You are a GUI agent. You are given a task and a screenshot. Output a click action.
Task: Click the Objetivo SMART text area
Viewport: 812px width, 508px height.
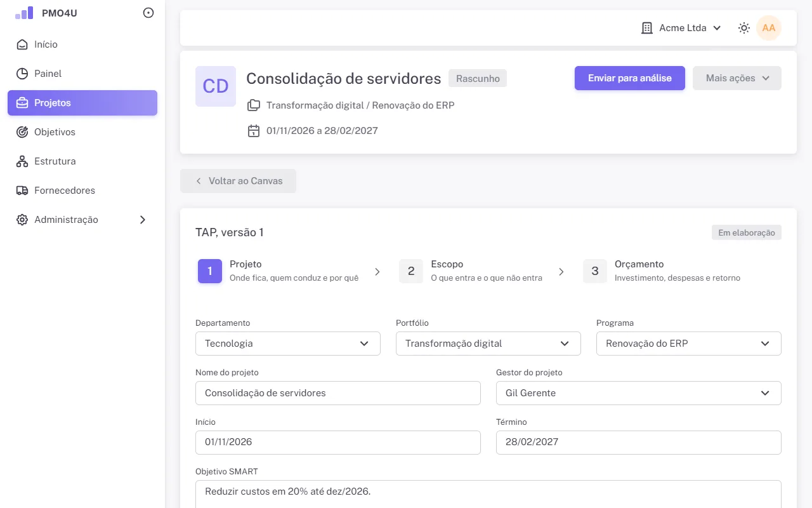click(x=488, y=494)
